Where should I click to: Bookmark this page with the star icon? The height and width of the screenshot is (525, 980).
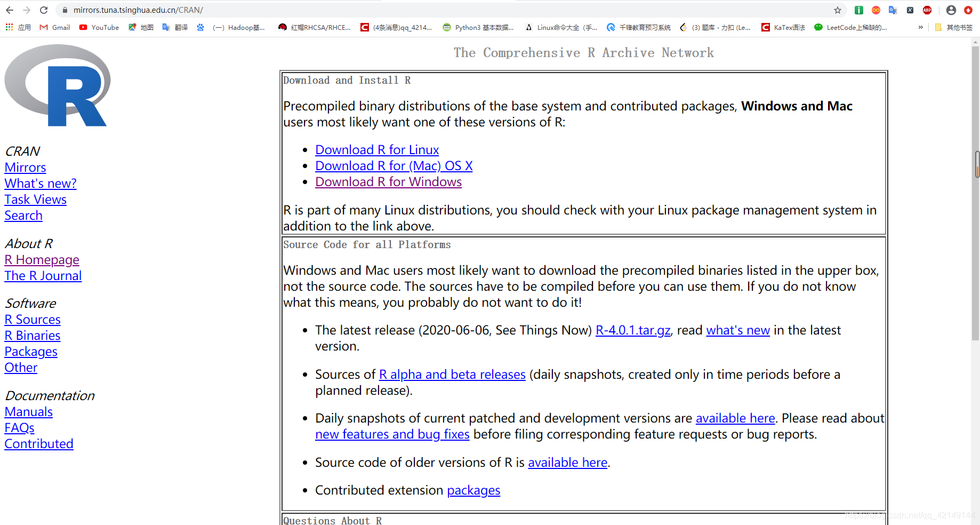click(838, 10)
